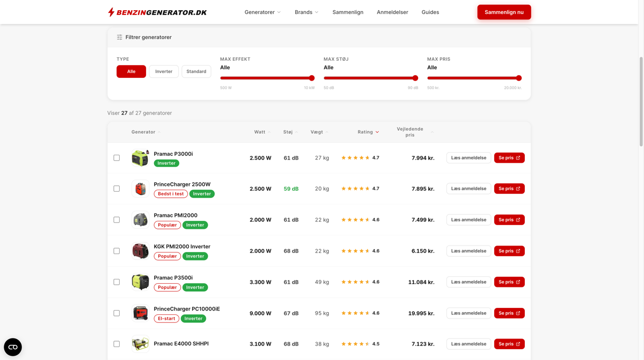Sort table by Rating column
The height and width of the screenshot is (360, 644).
368,132
